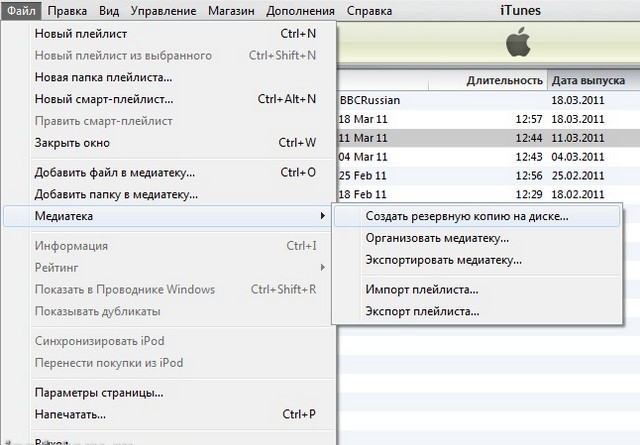This screenshot has height=445, width=640.
Task: Click release date 18.02.2011 cell
Action: click(578, 194)
